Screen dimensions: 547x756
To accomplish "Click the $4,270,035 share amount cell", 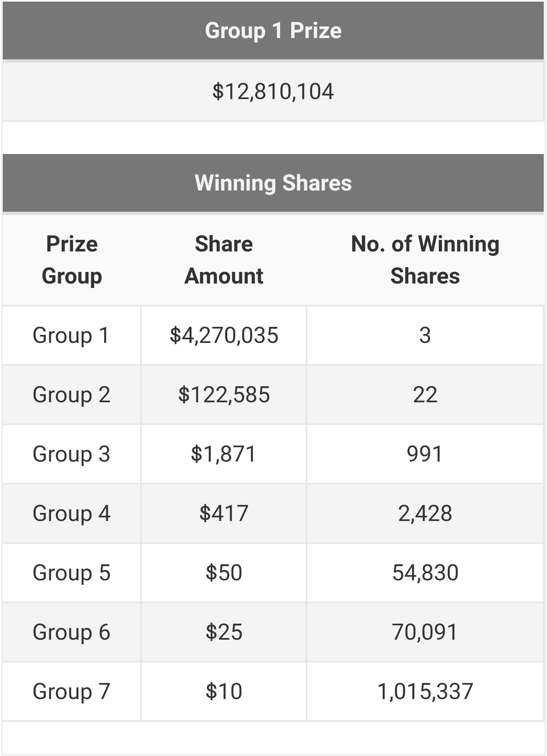I will 224,335.
